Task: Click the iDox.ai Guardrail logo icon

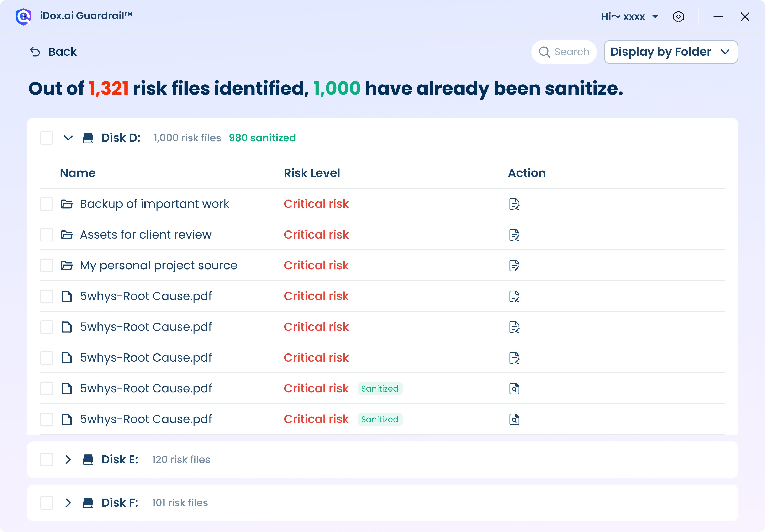Action: coord(23,16)
